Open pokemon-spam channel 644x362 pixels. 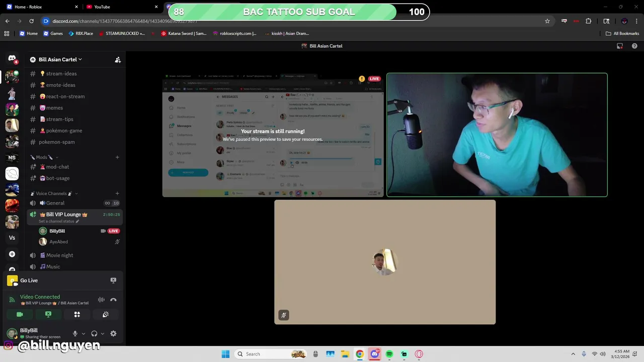pos(75,142)
